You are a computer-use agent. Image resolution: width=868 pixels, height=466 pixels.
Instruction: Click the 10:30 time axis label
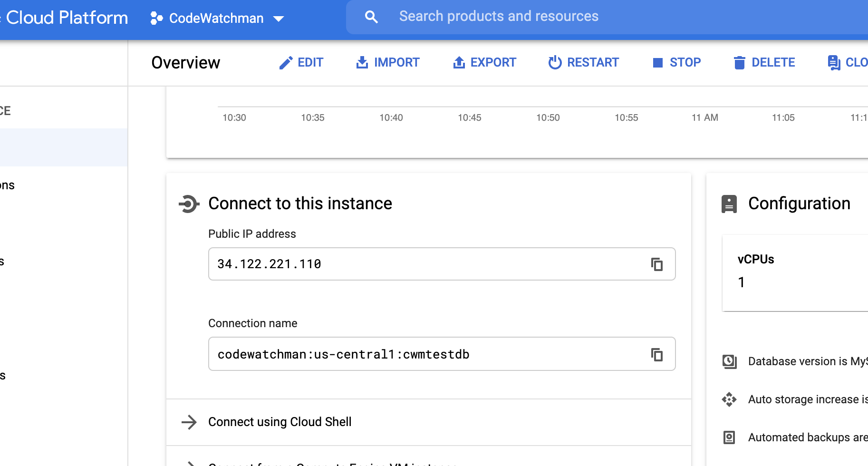point(234,117)
